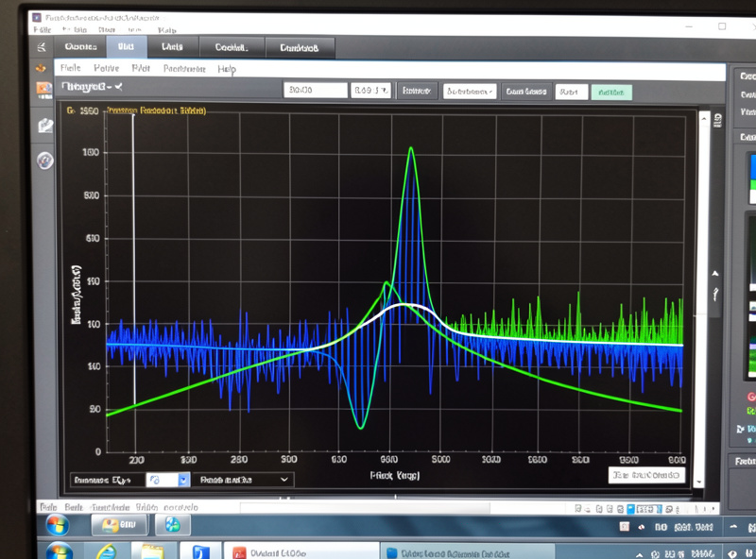The height and width of the screenshot is (559, 756).
Task: Click the first gray button in chart toolbar
Action: click(x=417, y=91)
